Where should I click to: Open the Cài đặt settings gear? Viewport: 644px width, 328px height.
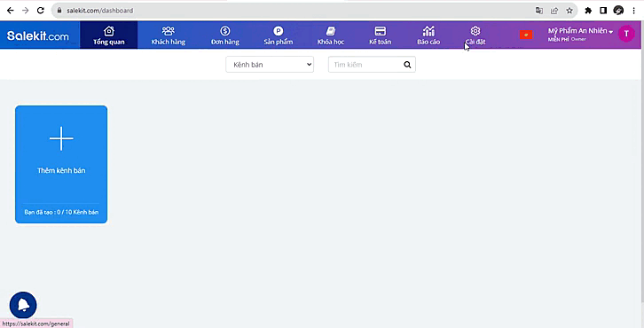point(475,35)
